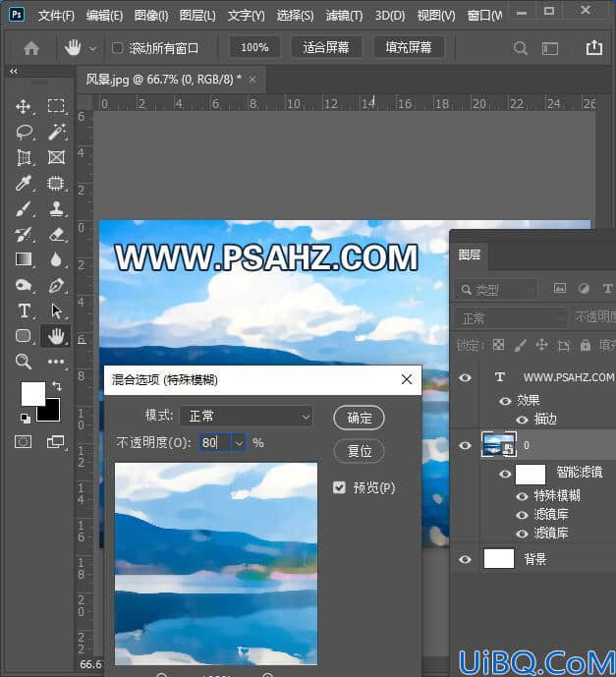Hide the layer Effects group
The width and height of the screenshot is (616, 677).
[505, 401]
